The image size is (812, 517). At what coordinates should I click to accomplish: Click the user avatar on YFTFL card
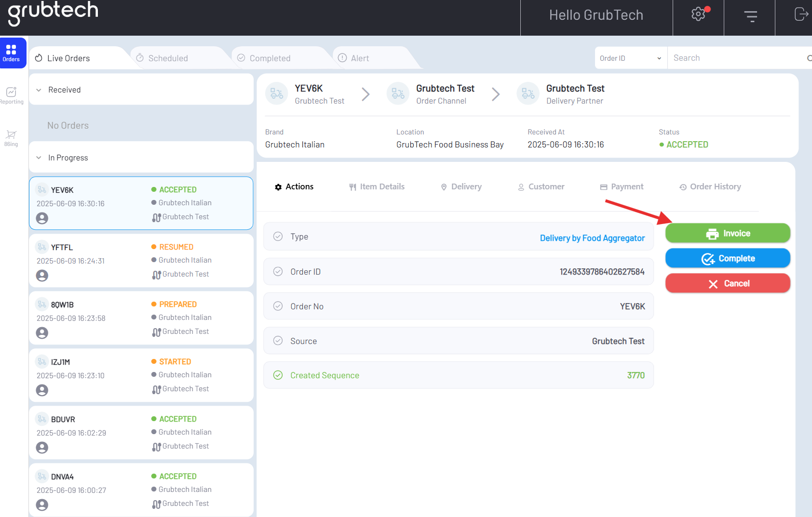(42, 276)
